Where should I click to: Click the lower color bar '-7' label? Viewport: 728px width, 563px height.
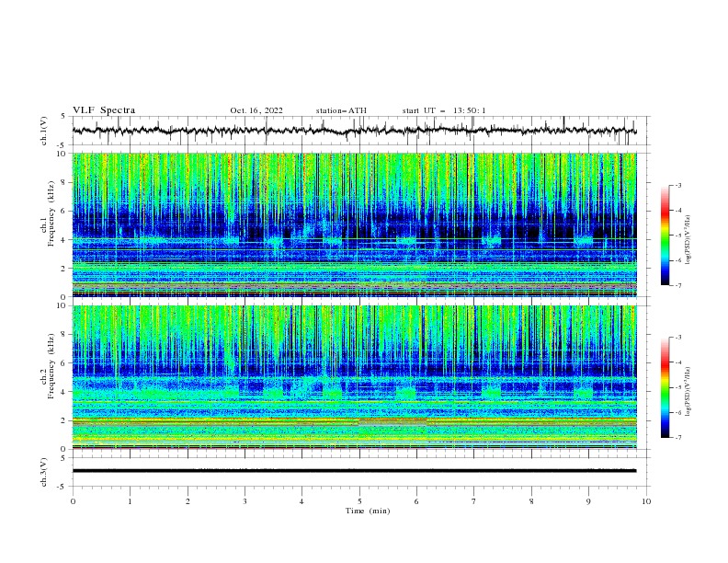click(x=677, y=437)
